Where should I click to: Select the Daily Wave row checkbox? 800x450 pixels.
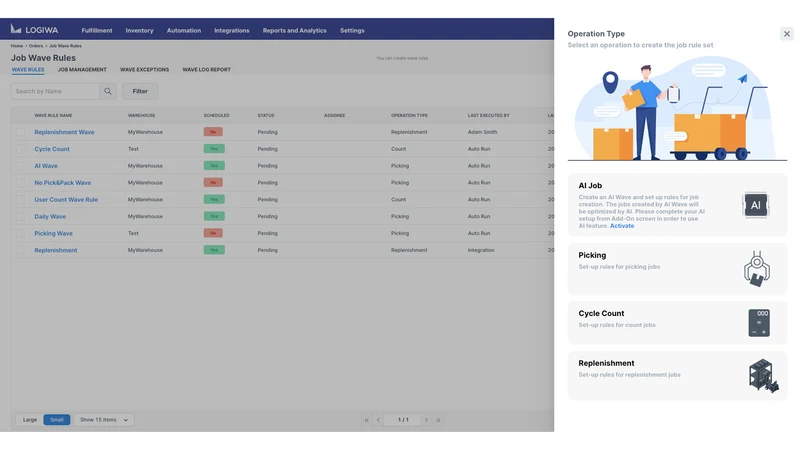pyautogui.click(x=20, y=216)
